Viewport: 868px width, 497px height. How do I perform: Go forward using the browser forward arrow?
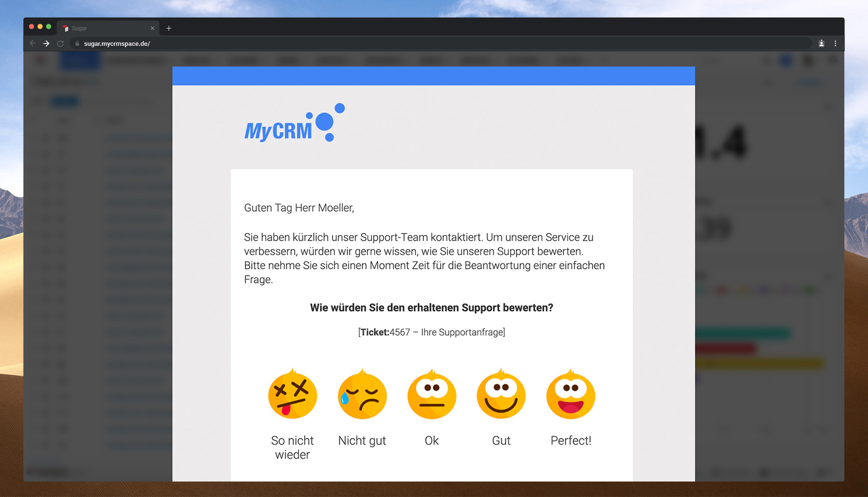(46, 43)
